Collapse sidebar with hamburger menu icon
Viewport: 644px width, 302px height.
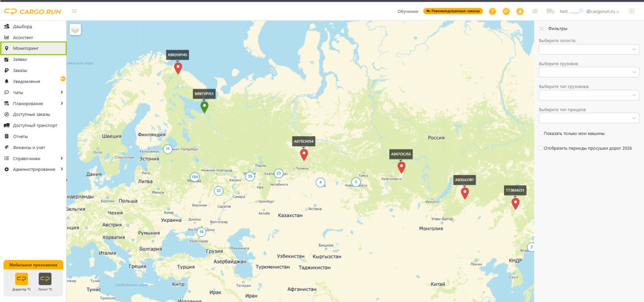[74, 11]
